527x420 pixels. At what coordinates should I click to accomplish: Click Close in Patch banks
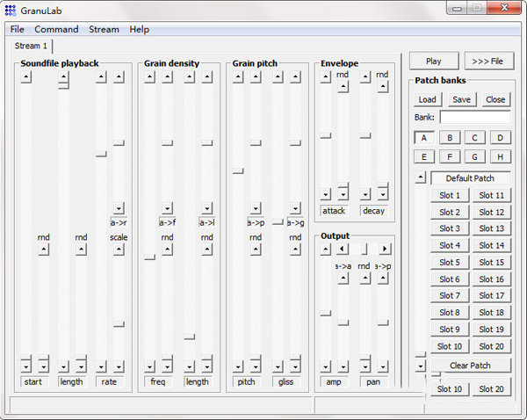(x=495, y=99)
